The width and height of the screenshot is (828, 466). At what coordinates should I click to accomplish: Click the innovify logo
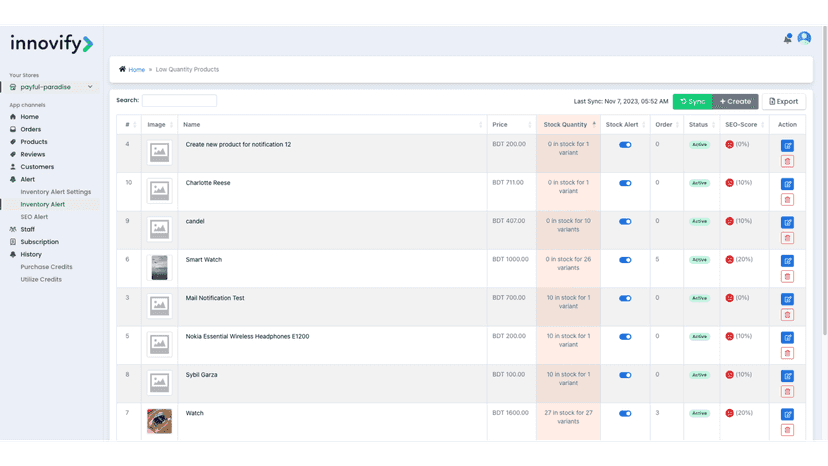(x=52, y=43)
